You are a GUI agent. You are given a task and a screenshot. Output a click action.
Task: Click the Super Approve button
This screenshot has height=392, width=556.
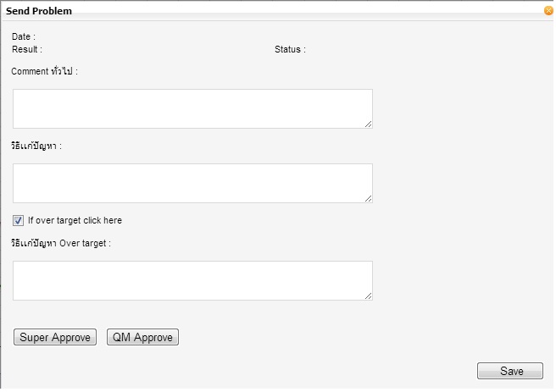point(55,337)
